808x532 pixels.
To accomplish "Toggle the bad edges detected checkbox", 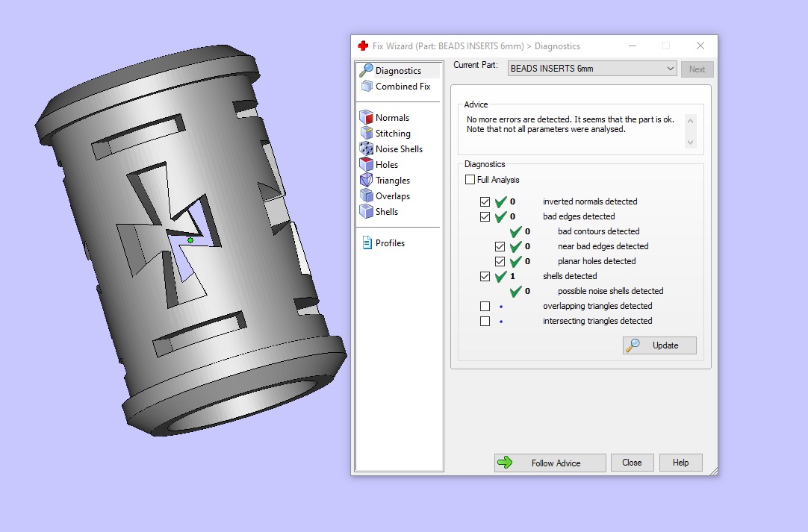I will [x=485, y=216].
